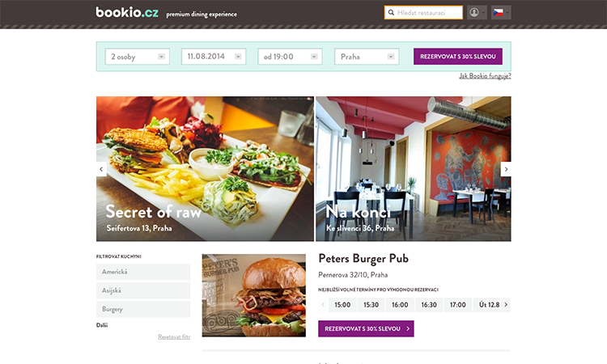Screen dimensions: 607x364
Task: Click the Hledat restauraci search field
Action: point(423,12)
